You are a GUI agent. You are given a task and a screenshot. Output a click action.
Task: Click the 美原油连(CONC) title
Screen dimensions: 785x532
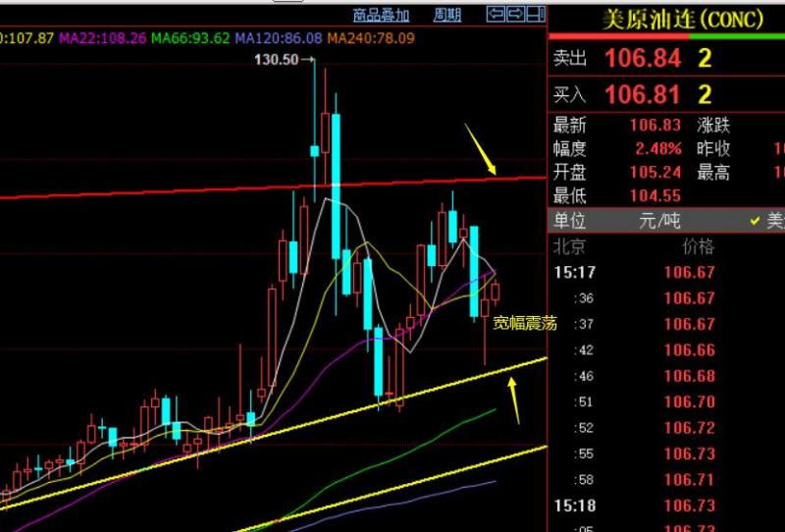pyautogui.click(x=683, y=20)
